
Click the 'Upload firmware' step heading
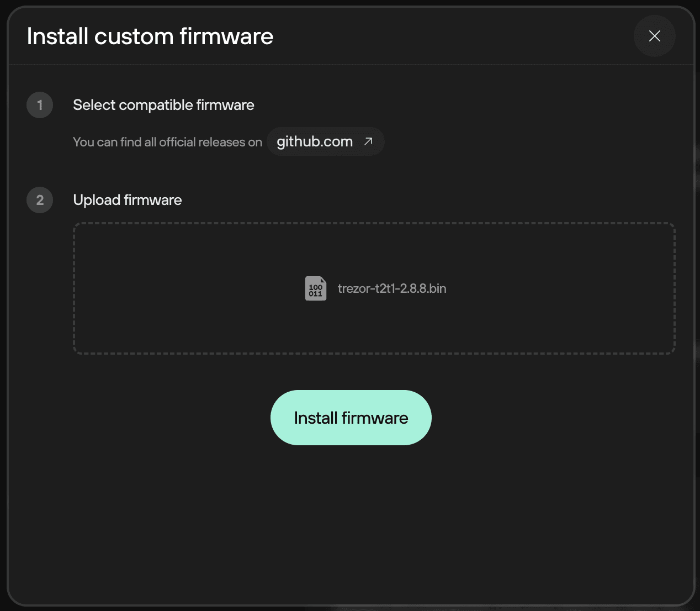tap(128, 200)
